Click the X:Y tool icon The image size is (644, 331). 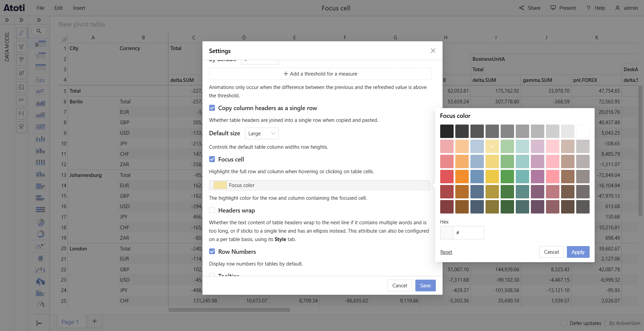tap(21, 100)
